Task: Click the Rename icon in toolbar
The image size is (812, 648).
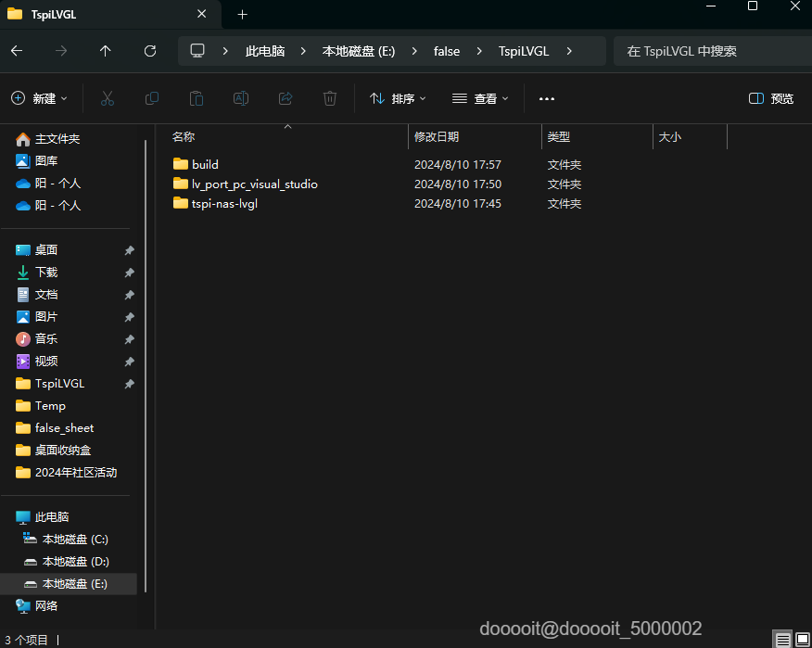Action: pyautogui.click(x=240, y=98)
